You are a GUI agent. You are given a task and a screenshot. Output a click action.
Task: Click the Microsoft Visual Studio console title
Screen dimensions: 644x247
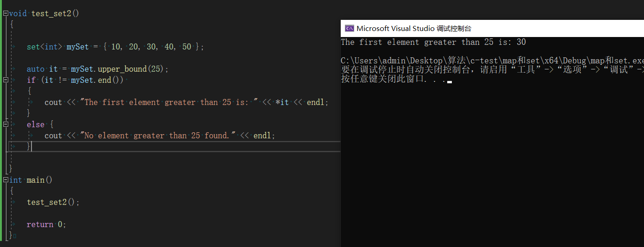click(x=414, y=28)
